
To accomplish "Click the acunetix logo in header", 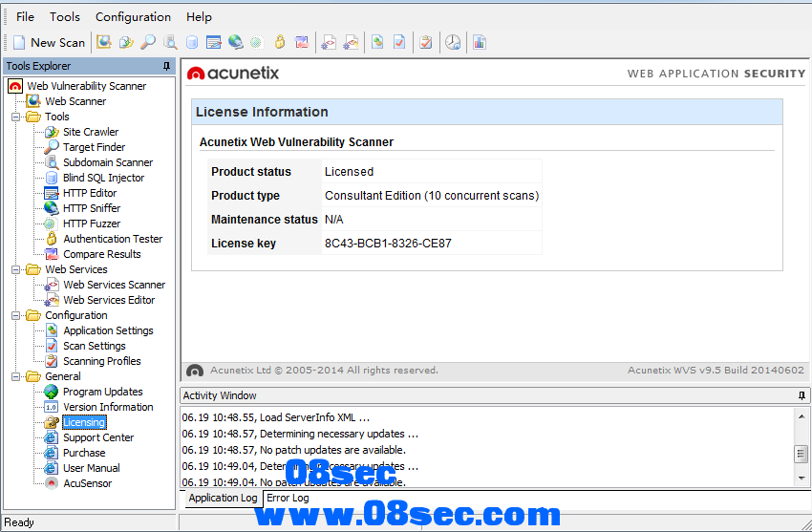I will pyautogui.click(x=232, y=74).
